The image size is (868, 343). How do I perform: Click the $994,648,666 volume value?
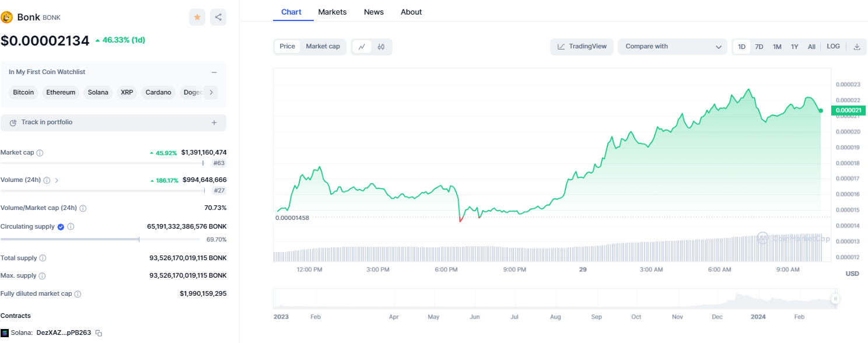coord(204,180)
